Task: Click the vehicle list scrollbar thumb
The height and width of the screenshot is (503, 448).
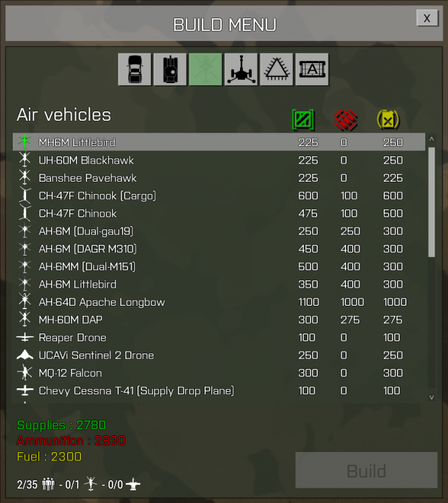Action: click(432, 202)
